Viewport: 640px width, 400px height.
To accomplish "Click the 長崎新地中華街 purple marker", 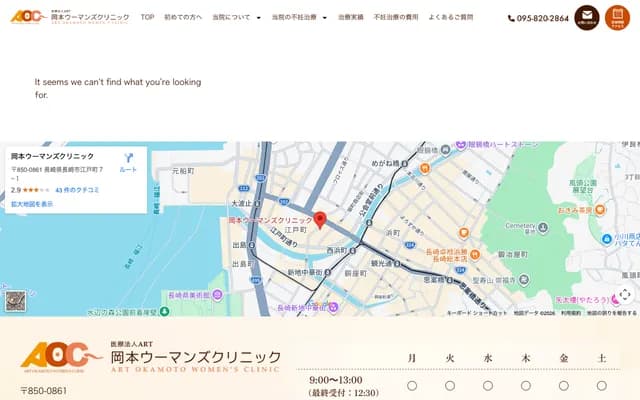I will tap(333, 307).
